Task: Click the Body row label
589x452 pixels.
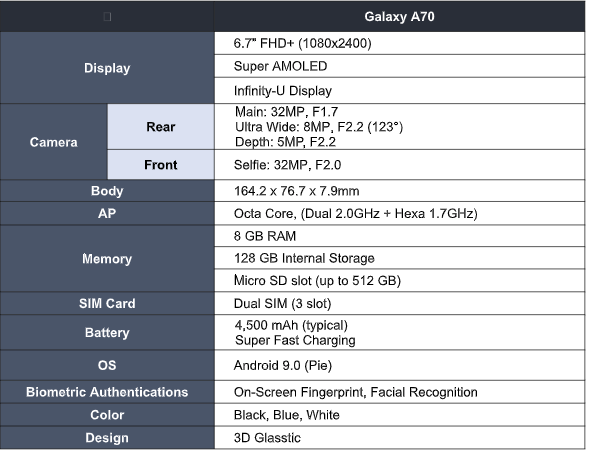Action: point(107,191)
